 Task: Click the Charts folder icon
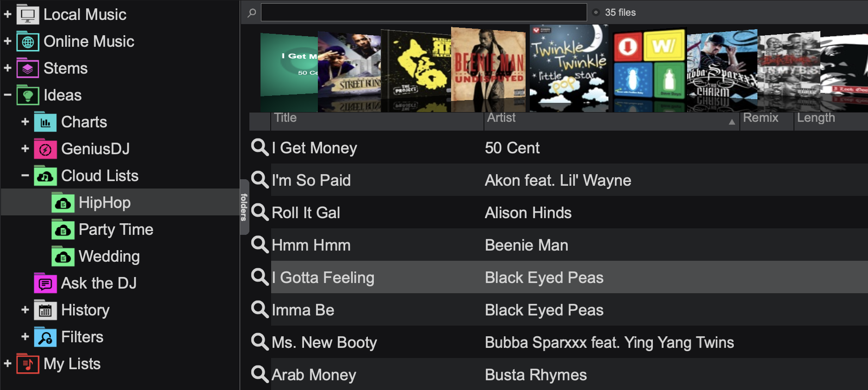point(45,122)
